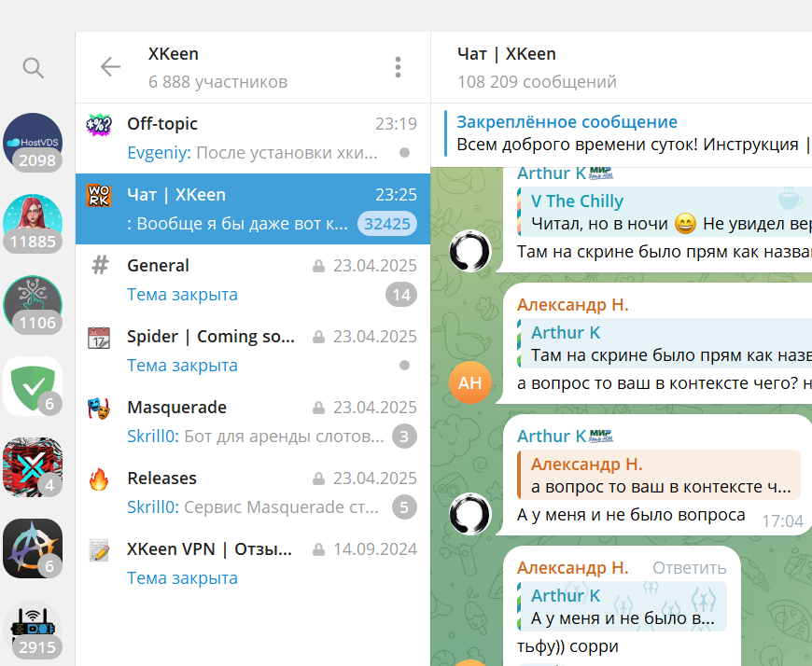The image size is (812, 666).
Task: Open the Off-topic topic
Action: point(253,138)
